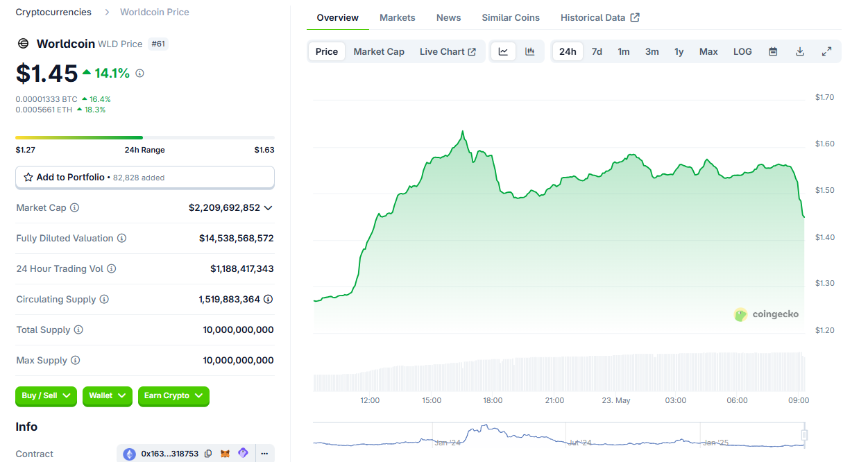The width and height of the screenshot is (868, 462).
Task: Click the volume bars below chart
Action: click(559, 373)
